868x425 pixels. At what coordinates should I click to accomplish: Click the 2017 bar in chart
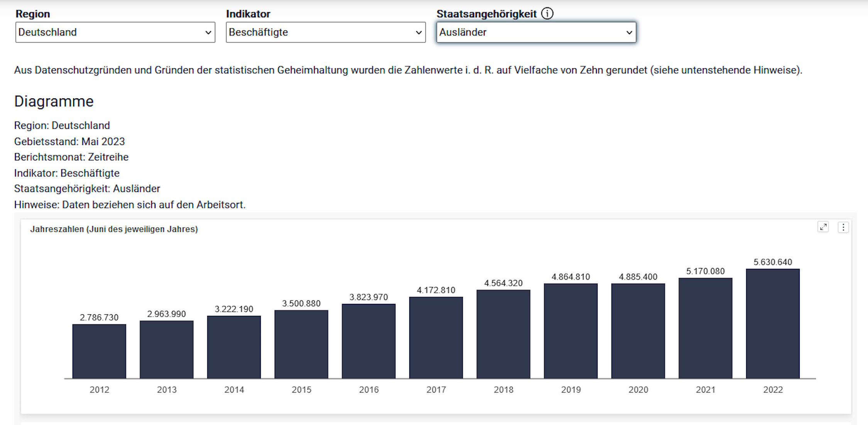coord(436,337)
